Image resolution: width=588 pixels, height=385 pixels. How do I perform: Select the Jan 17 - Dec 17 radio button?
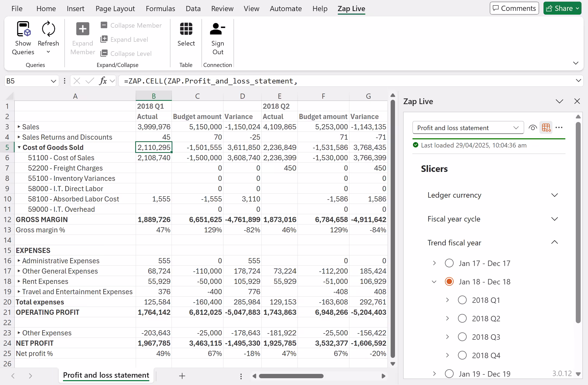(449, 263)
